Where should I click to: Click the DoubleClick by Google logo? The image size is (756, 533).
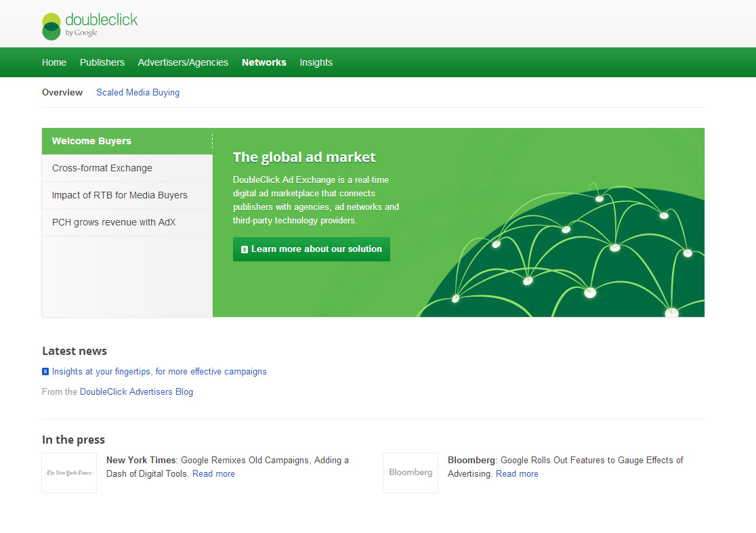pos(89,26)
